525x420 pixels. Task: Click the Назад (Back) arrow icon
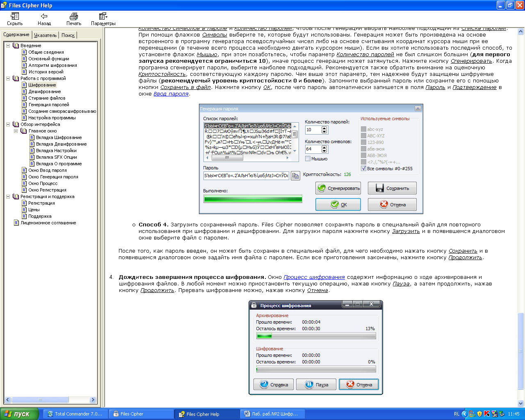click(x=44, y=16)
